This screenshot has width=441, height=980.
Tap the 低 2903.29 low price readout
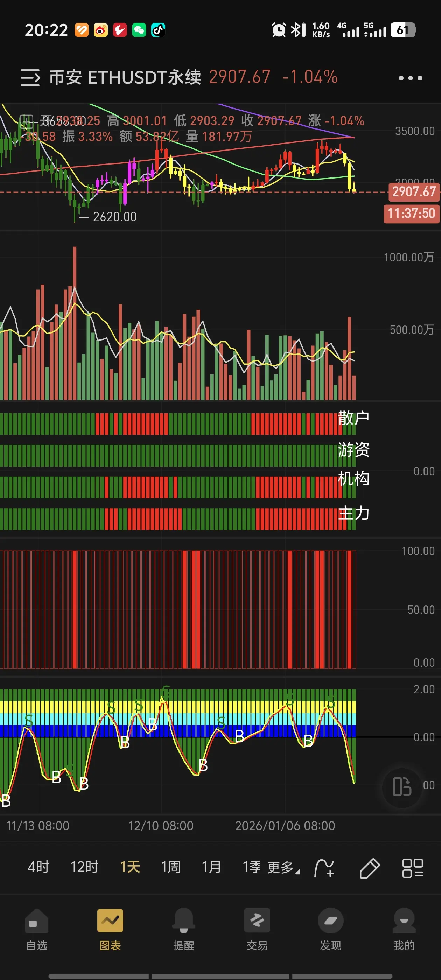204,121
